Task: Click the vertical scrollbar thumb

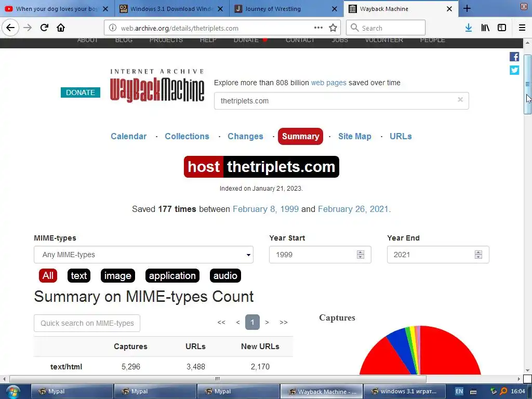Action: 528,84
